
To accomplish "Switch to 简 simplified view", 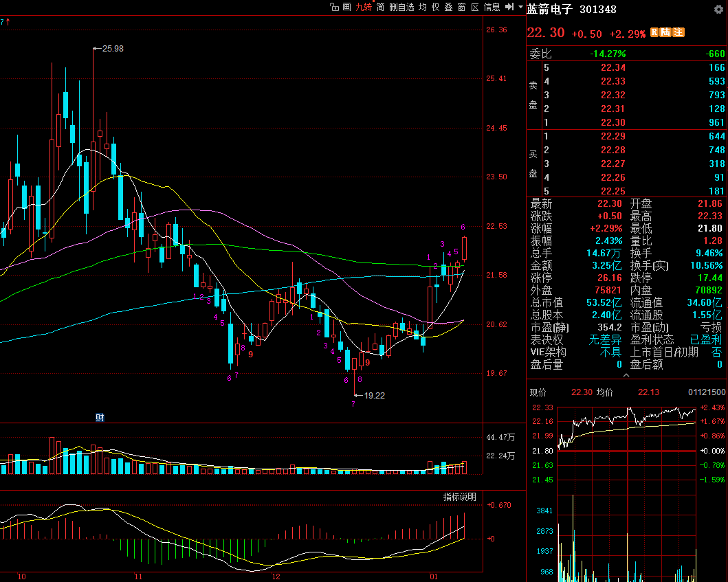I will click(x=380, y=7).
